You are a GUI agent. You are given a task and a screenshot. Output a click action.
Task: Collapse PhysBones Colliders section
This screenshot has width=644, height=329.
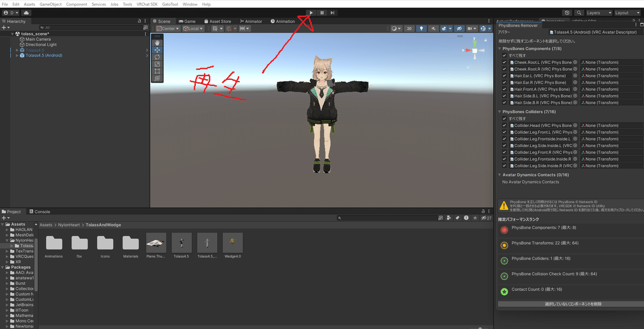500,112
